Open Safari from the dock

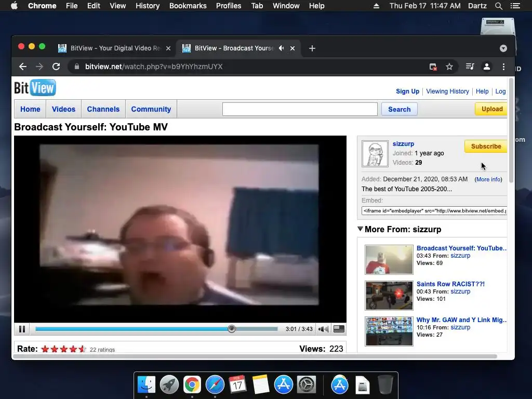(215, 385)
